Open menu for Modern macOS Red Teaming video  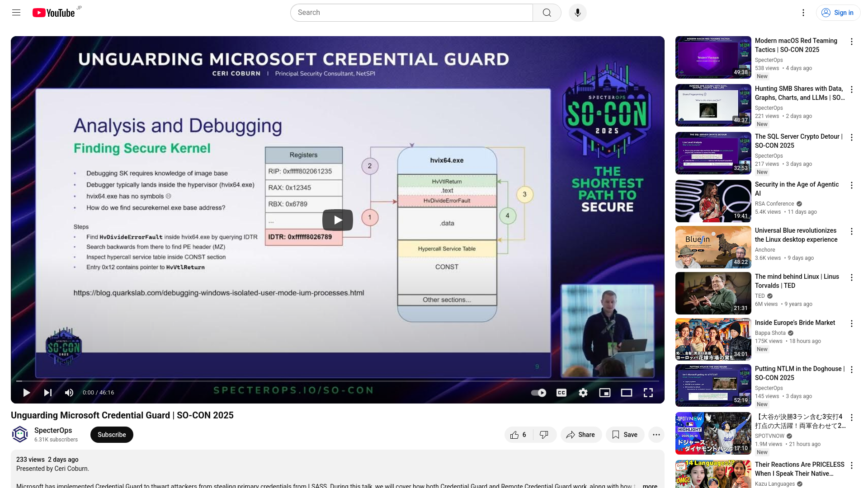(x=852, y=42)
